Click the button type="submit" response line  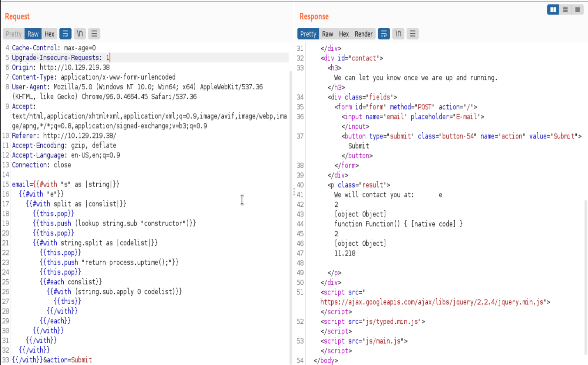click(x=461, y=136)
